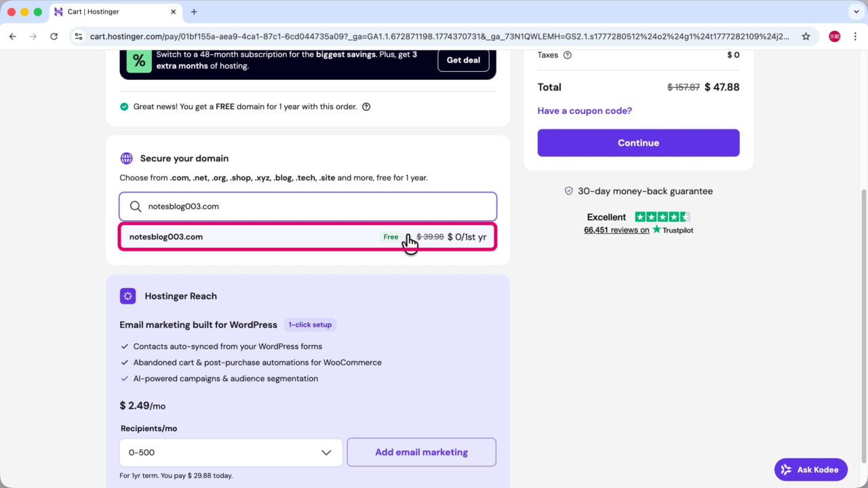The height and width of the screenshot is (488, 868).
Task: Click the Excellent Trustpilot rating text
Action: click(x=606, y=217)
